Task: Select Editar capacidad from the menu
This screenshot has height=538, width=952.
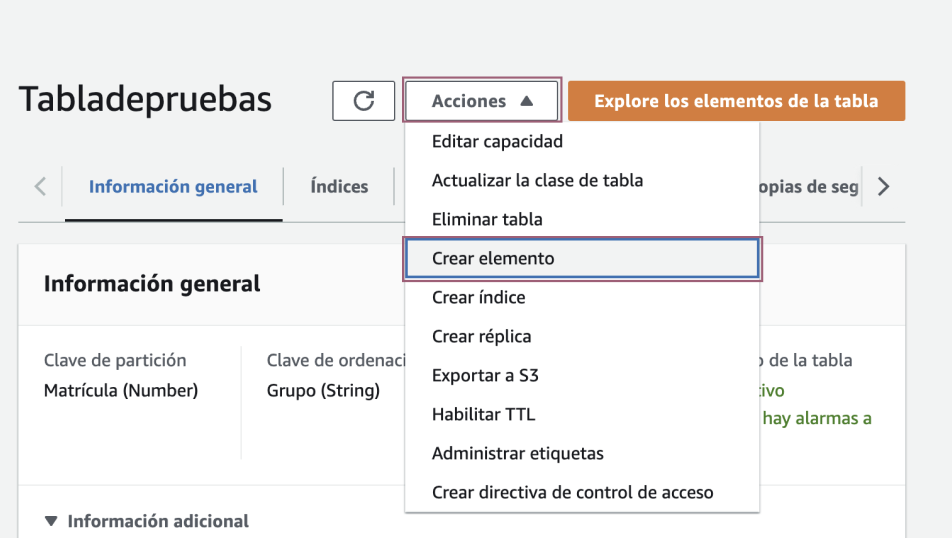Action: (582, 141)
